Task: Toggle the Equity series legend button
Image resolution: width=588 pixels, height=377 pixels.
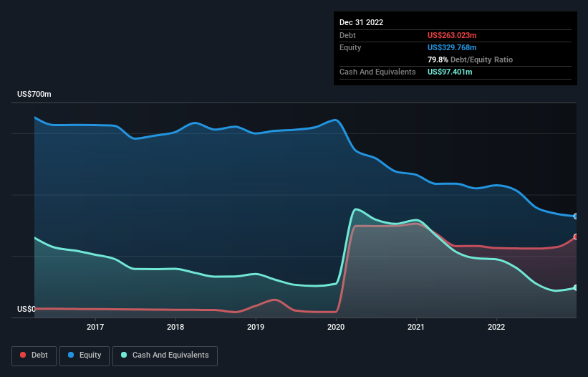Action: point(85,355)
